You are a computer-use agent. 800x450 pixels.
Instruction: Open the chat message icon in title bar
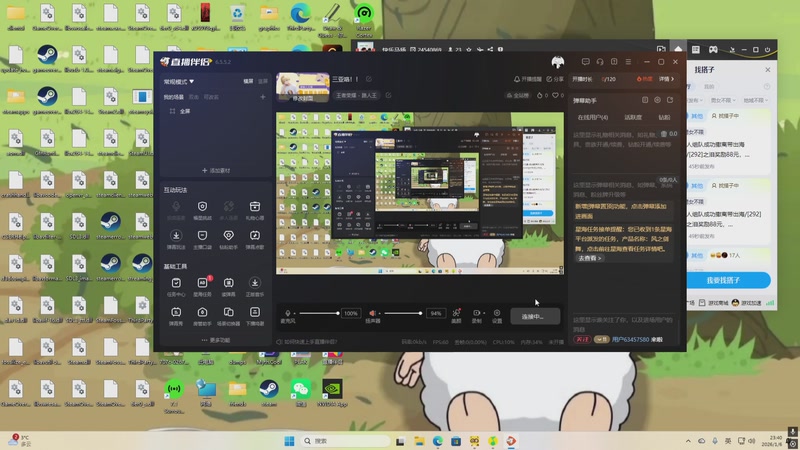pyautogui.click(x=586, y=62)
